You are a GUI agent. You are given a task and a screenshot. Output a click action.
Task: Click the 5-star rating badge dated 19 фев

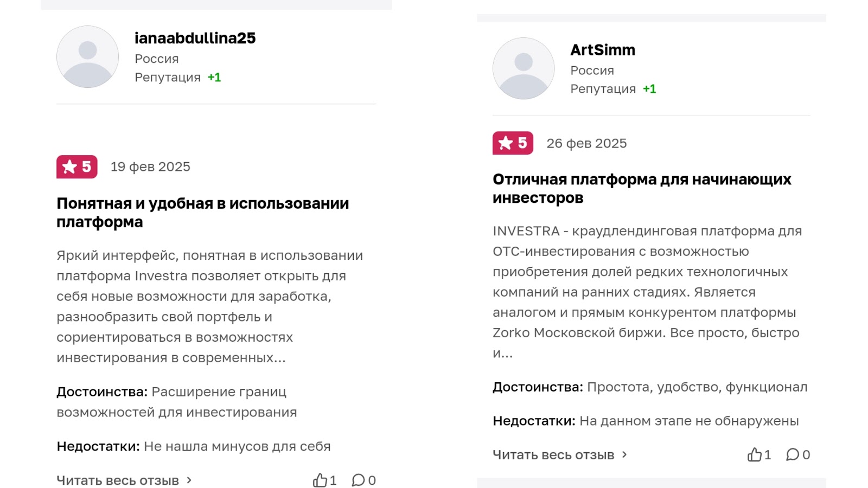tap(76, 167)
